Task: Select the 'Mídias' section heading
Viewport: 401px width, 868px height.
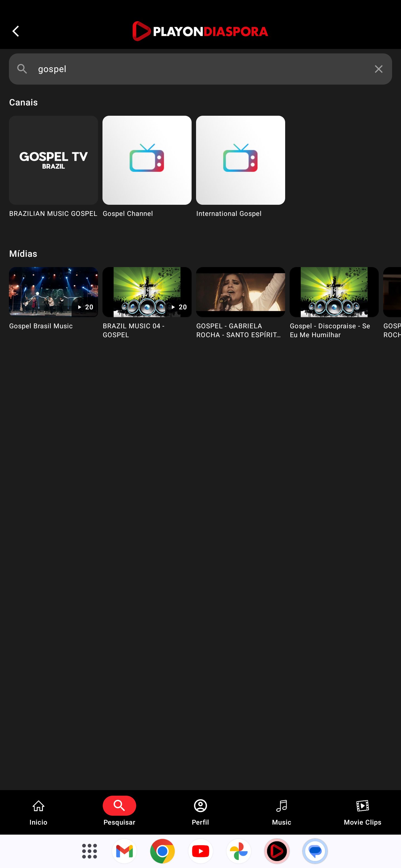Action: [23, 254]
